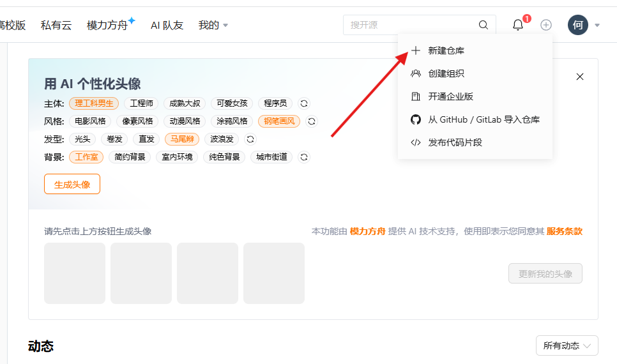Screen dimensions: 617x364
Task: Select the 工程师 subject tag
Action: click(141, 103)
